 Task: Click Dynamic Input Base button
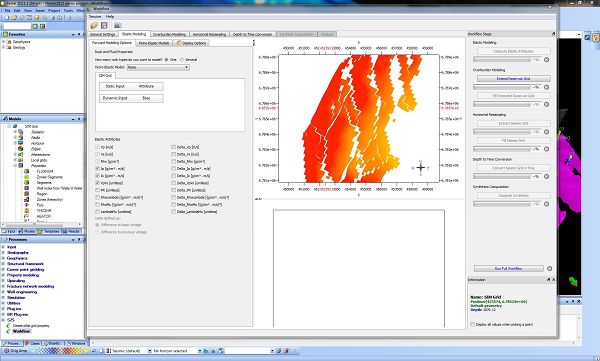click(x=131, y=98)
